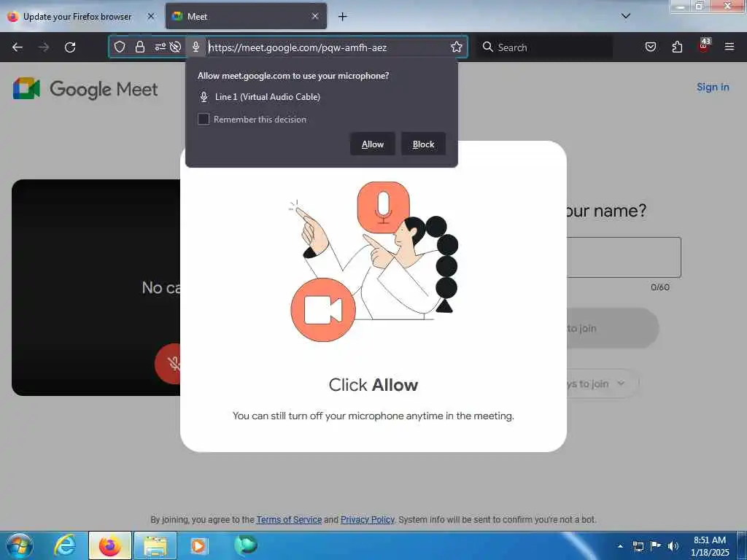Viewport: 747px width, 560px height.
Task: Click the site security padlock icon
Action: point(139,47)
